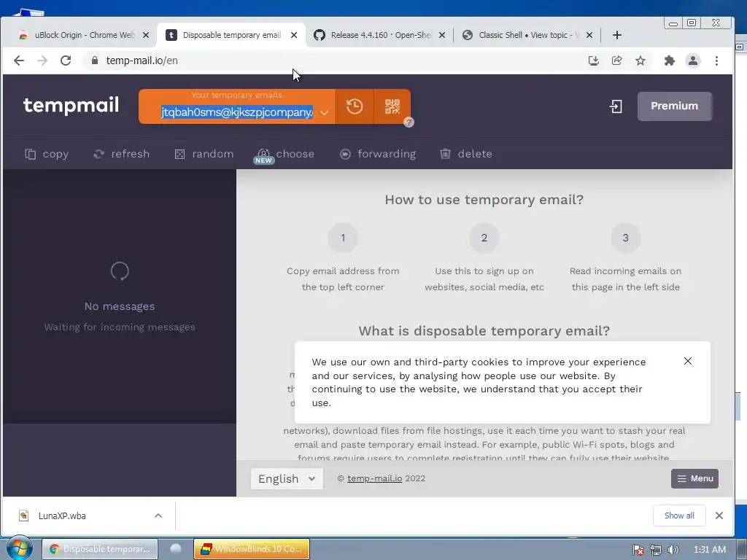Click the address bar URL
Image resolution: width=747 pixels, height=560 pixels.
point(142,61)
